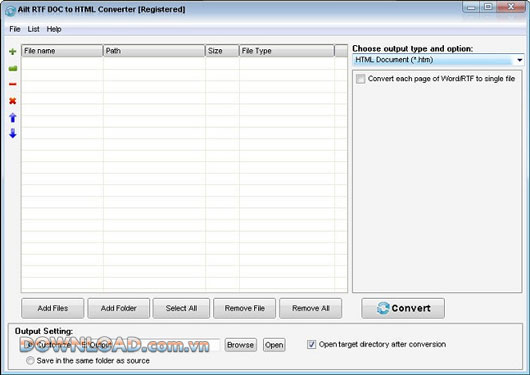Click the red X remove-all icon

pyautogui.click(x=13, y=101)
